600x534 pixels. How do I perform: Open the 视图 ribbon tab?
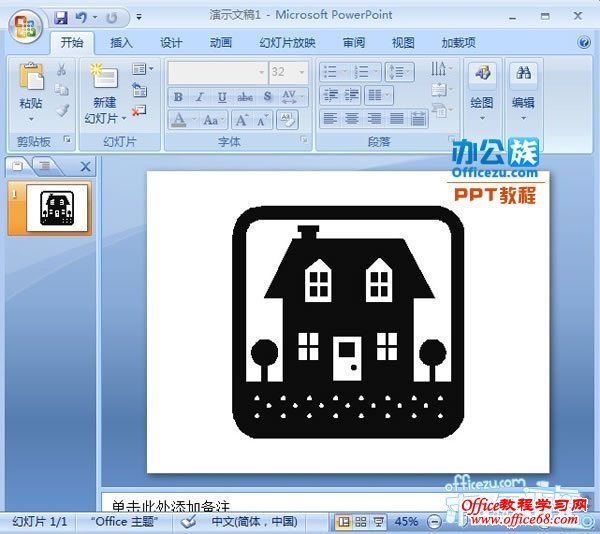[403, 42]
